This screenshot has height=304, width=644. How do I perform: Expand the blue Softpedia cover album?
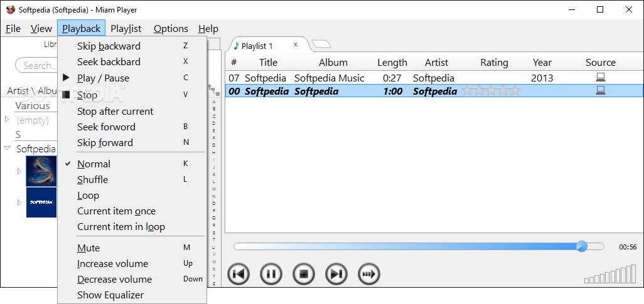point(19,202)
